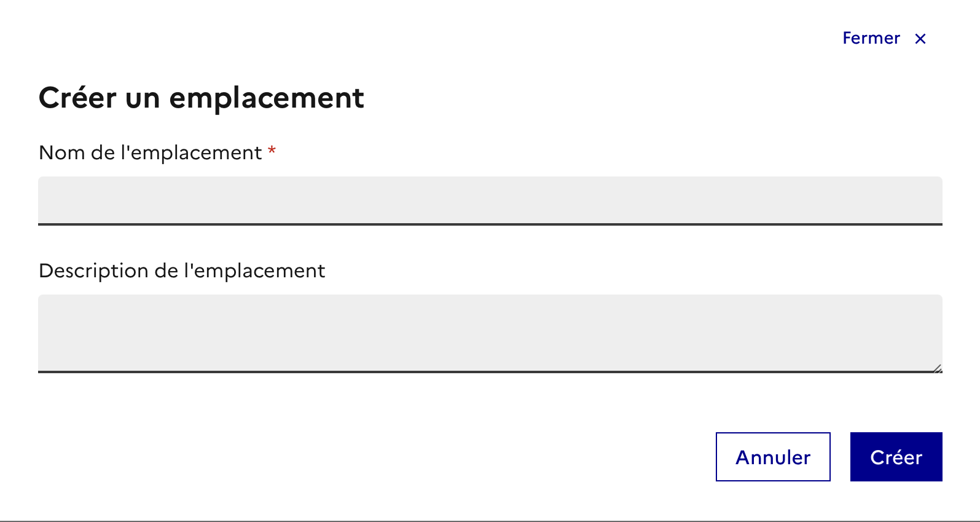Click the textarea resize handle corner

(937, 369)
